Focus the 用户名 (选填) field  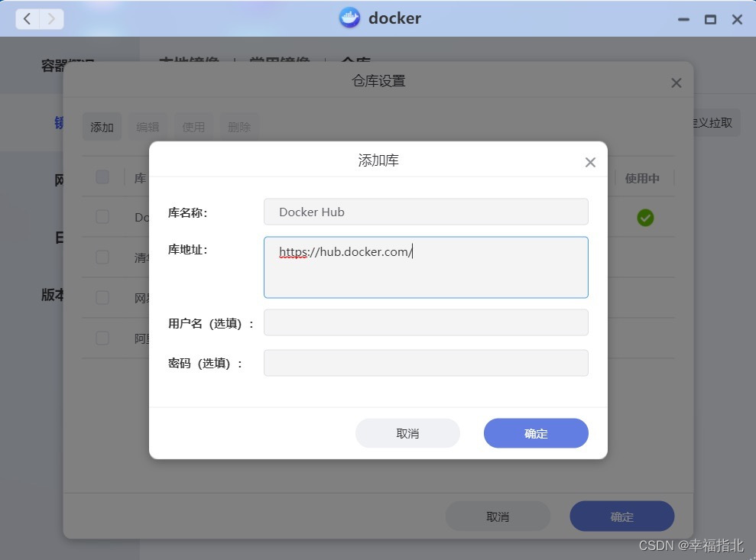coord(426,322)
